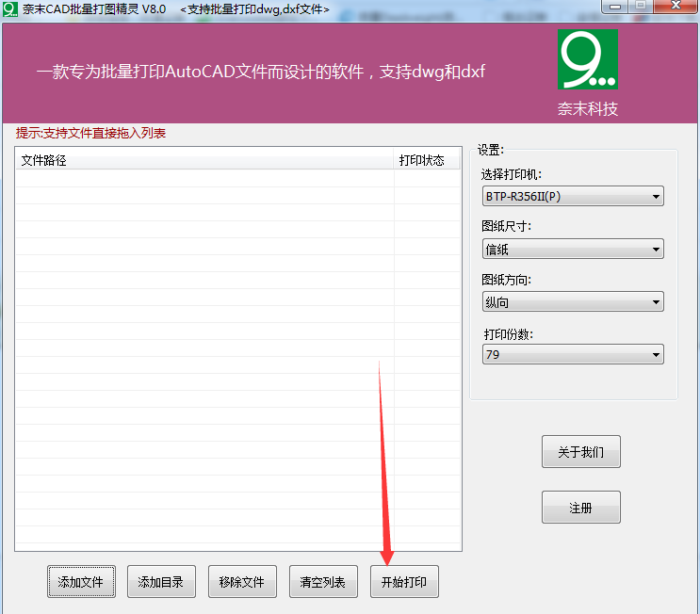Open the printer dropdown showing BTP-R356II(P)
Screen dimensions: 700x614
573,196
